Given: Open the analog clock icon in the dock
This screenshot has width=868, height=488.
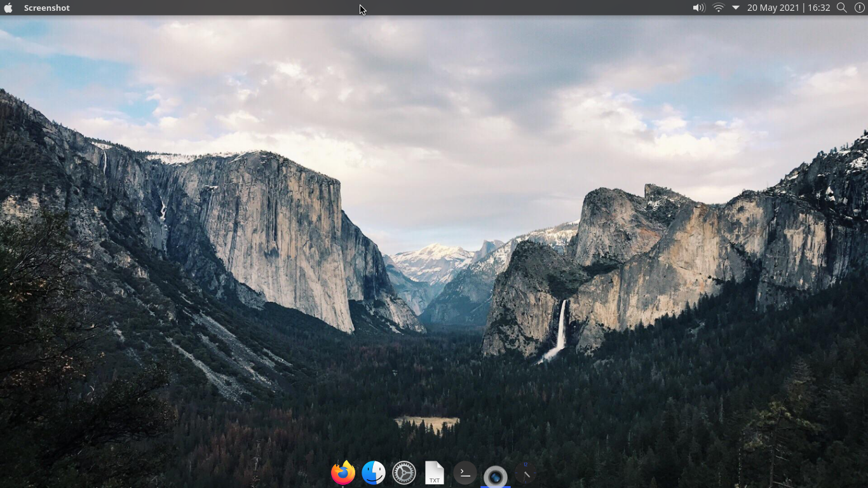Looking at the screenshot, I should 526,473.
